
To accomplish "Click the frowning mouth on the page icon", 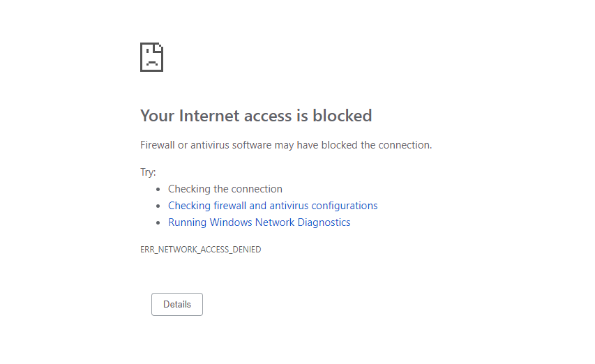I will (x=152, y=63).
